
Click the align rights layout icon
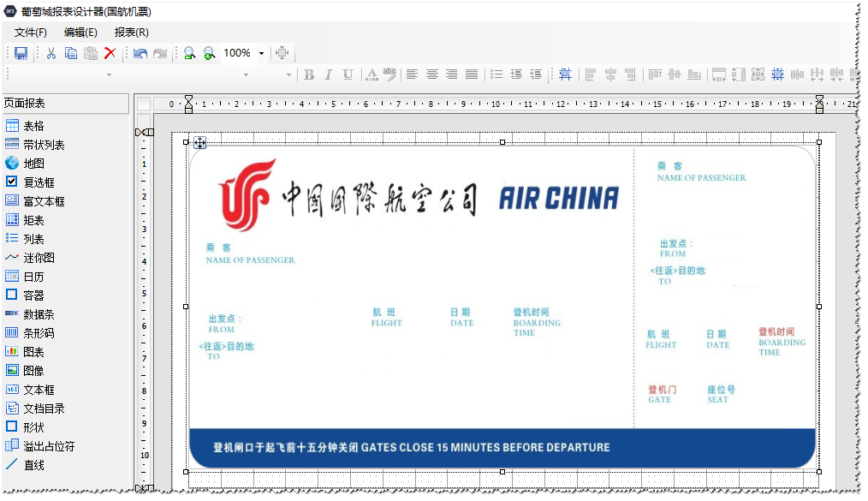click(x=630, y=75)
